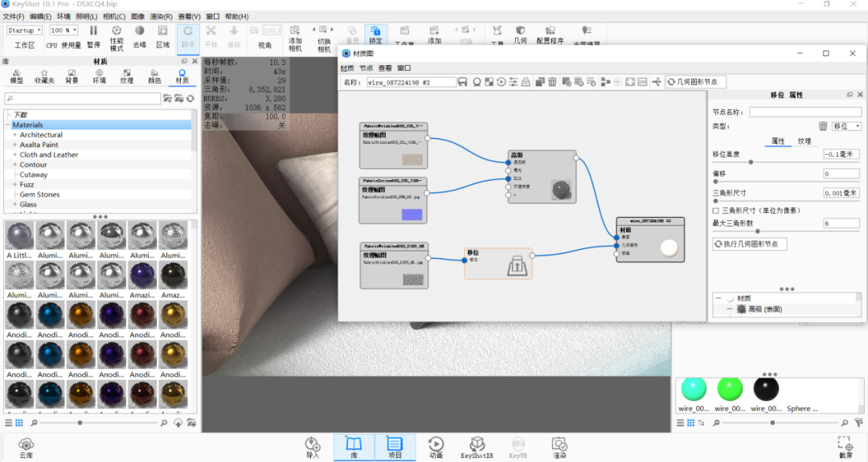Align the nodes in the Material Graph
This screenshot has width=868, height=462.
point(606,82)
